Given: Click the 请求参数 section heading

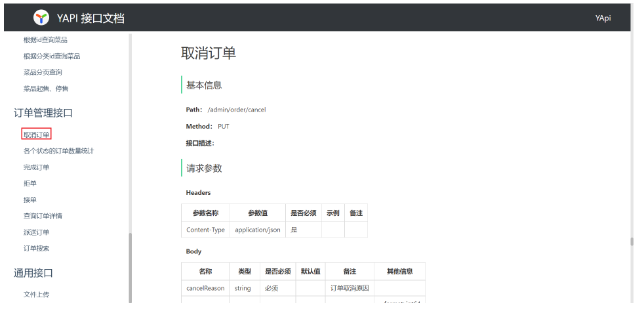Looking at the screenshot, I should coord(204,168).
